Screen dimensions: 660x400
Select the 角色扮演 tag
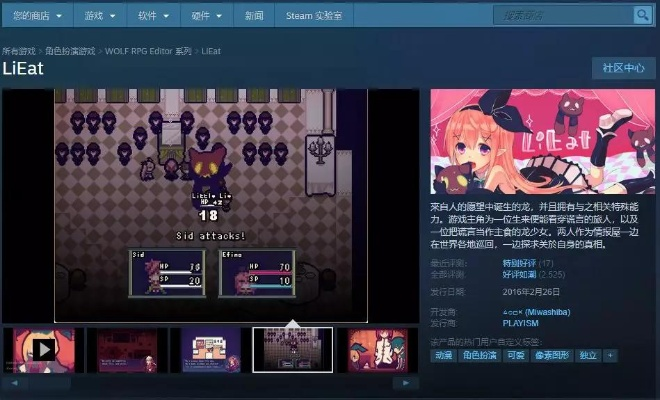[x=479, y=356]
